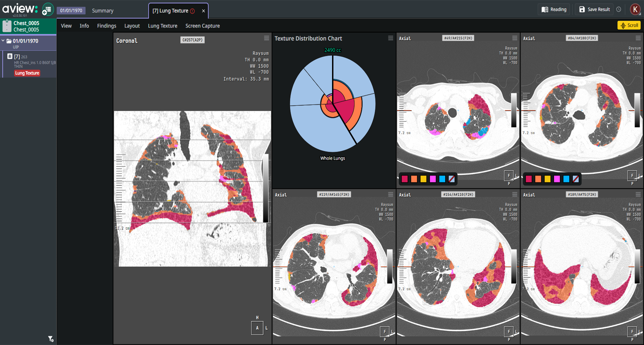Click the user avatar K icon
Image resolution: width=644 pixels, height=345 pixels.
click(x=635, y=9)
